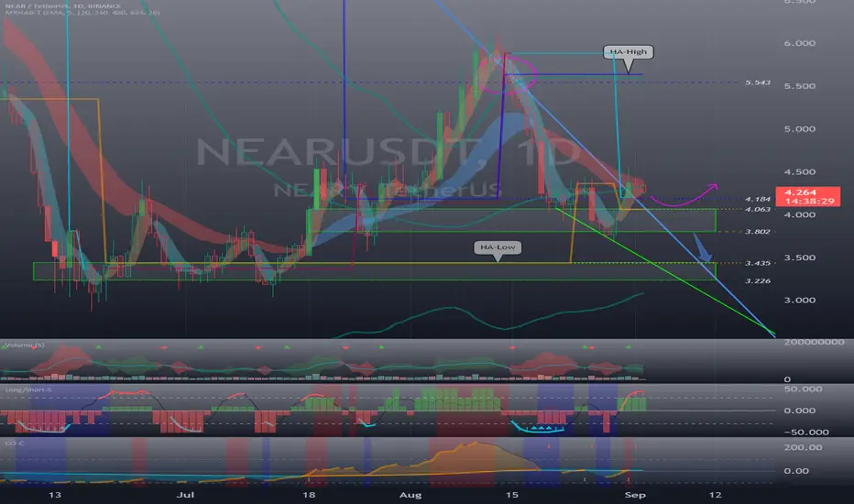Click the 18 date on time axis
Screen dimensions: 854x504
pos(309,495)
